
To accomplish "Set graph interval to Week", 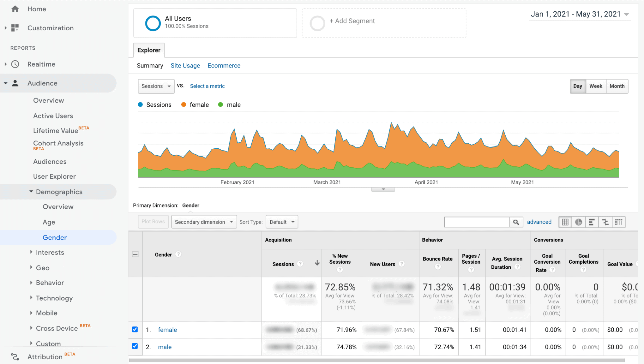I will [x=596, y=86].
